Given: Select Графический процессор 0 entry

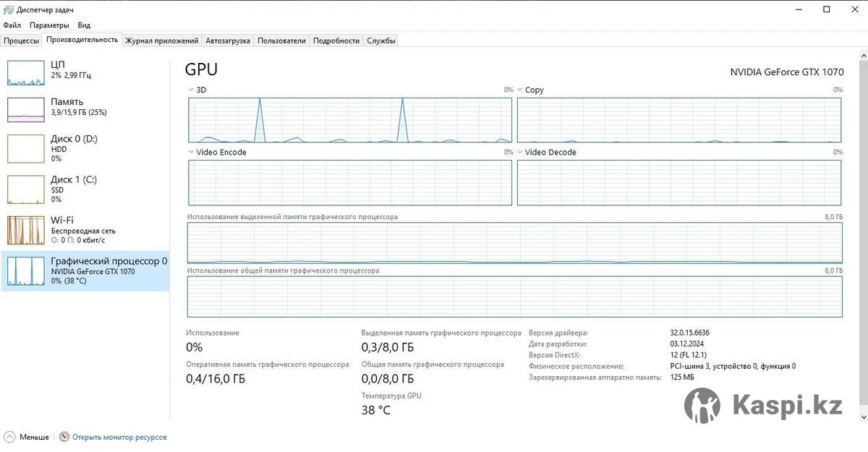Looking at the screenshot, I should point(85,271).
